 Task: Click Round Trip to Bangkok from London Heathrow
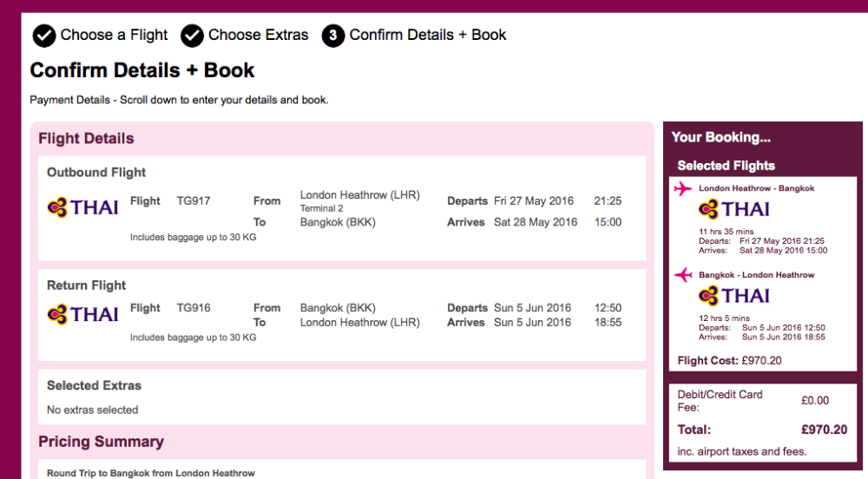[150, 474]
